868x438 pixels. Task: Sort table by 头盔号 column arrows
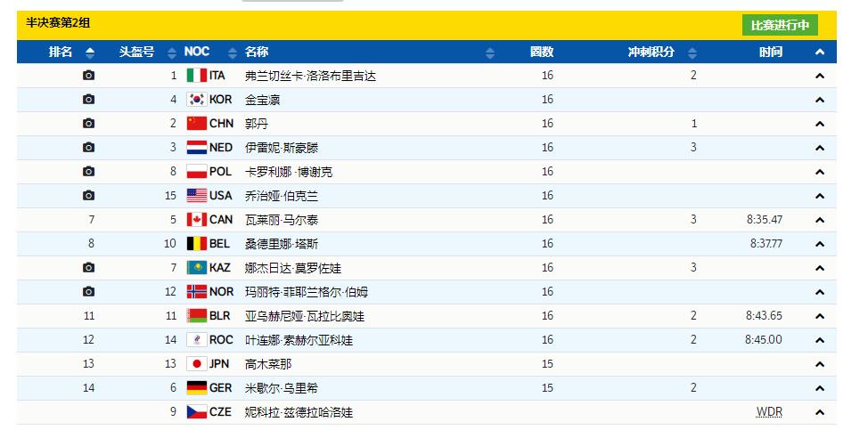[172, 53]
